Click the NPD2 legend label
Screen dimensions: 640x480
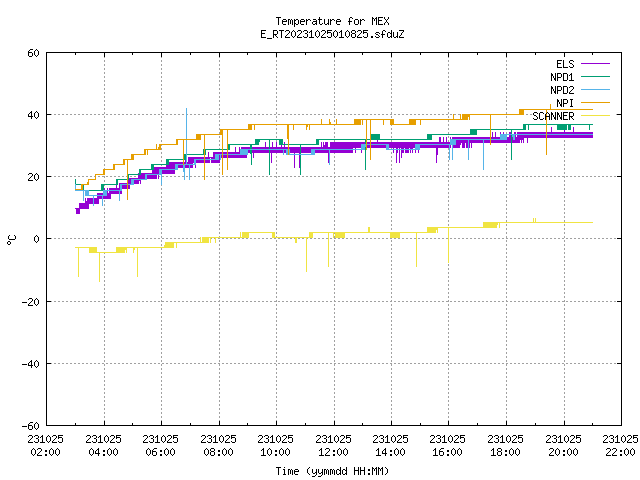(x=562, y=90)
